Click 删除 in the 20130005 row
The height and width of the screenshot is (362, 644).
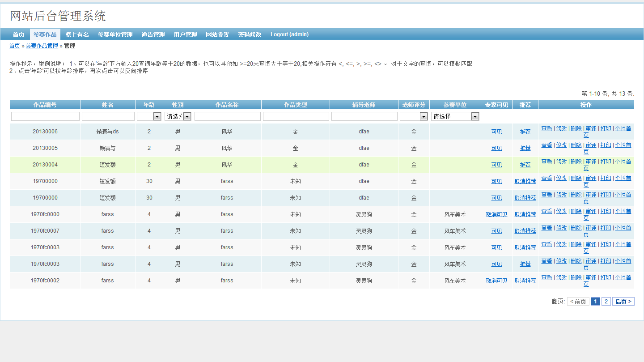[x=576, y=145]
